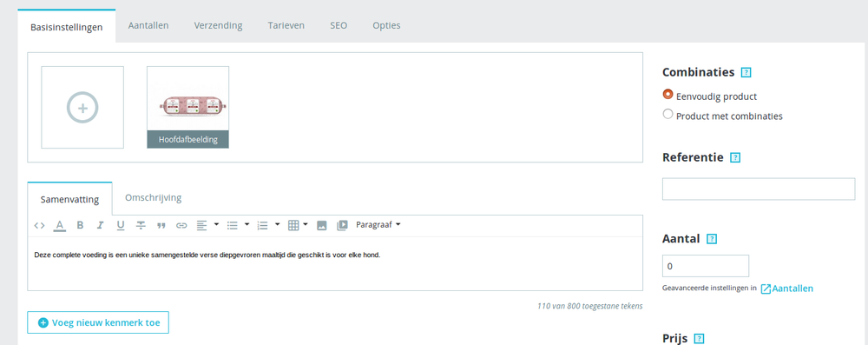Click the numbered list icon
The height and width of the screenshot is (345, 868).
[x=263, y=225]
